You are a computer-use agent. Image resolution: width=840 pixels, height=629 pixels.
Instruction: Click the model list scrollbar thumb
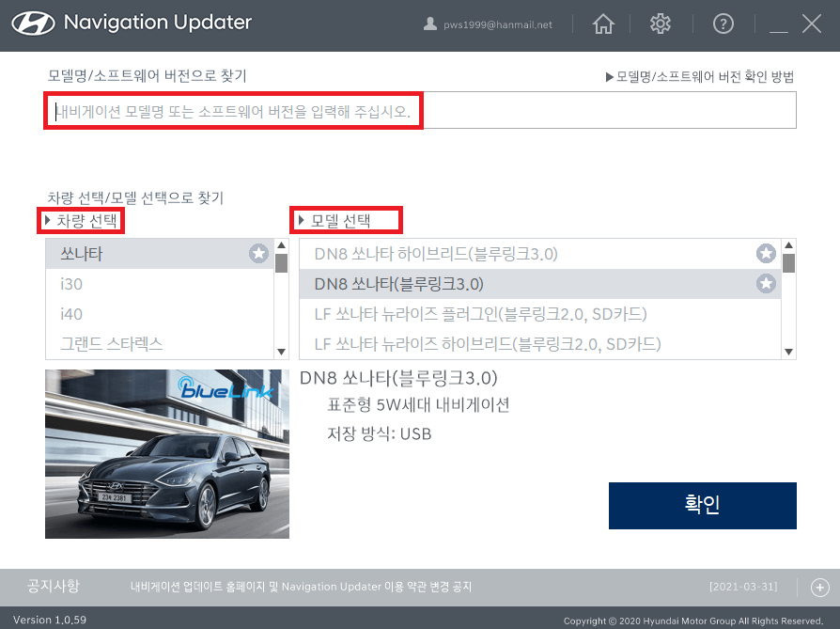(788, 263)
